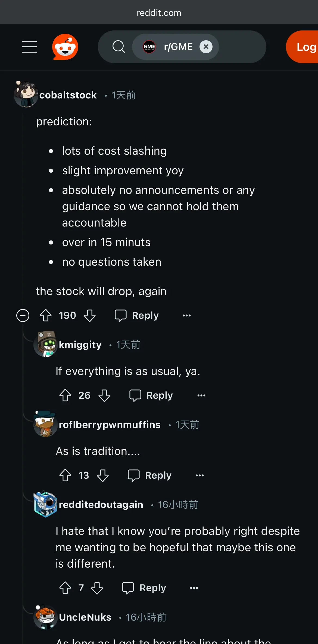318x644 pixels.
Task: Upvote the 'As is tradition' comment
Action: click(65, 475)
